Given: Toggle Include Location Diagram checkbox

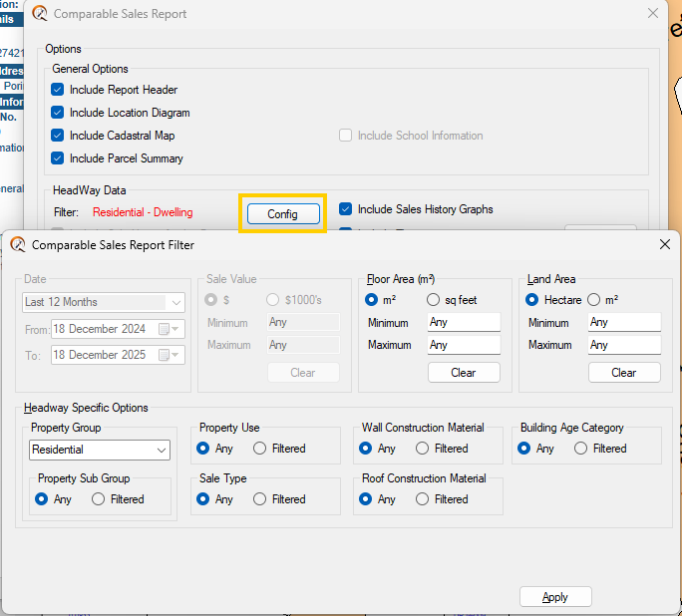Looking at the screenshot, I should (58, 113).
